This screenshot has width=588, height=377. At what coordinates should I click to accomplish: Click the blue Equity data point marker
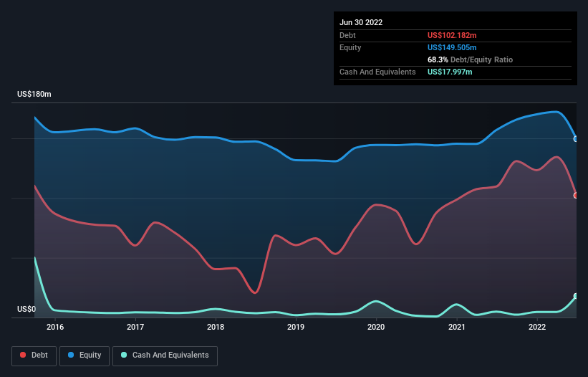click(576, 139)
